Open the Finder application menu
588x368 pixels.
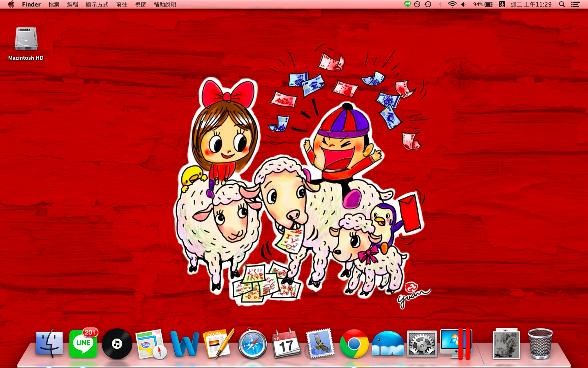[x=31, y=4]
